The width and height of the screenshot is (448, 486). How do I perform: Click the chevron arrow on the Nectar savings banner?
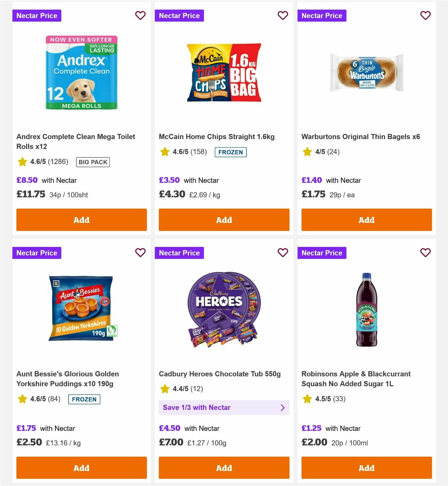pos(283,408)
